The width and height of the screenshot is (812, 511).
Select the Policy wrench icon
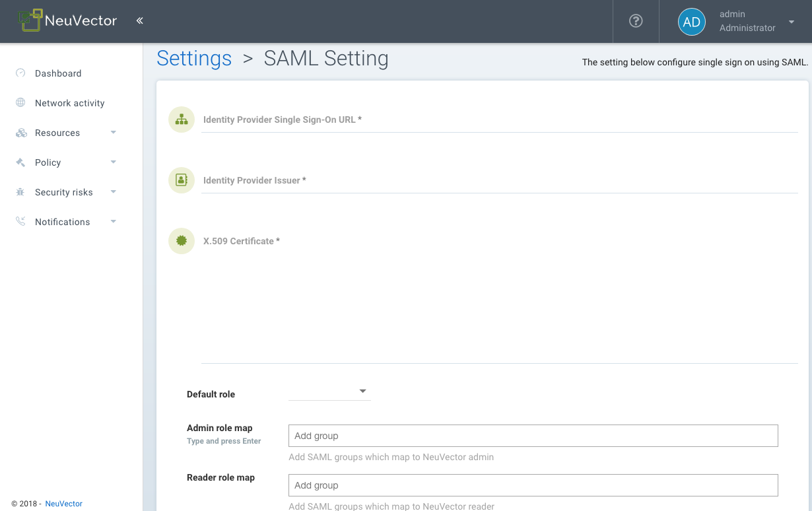(20, 162)
